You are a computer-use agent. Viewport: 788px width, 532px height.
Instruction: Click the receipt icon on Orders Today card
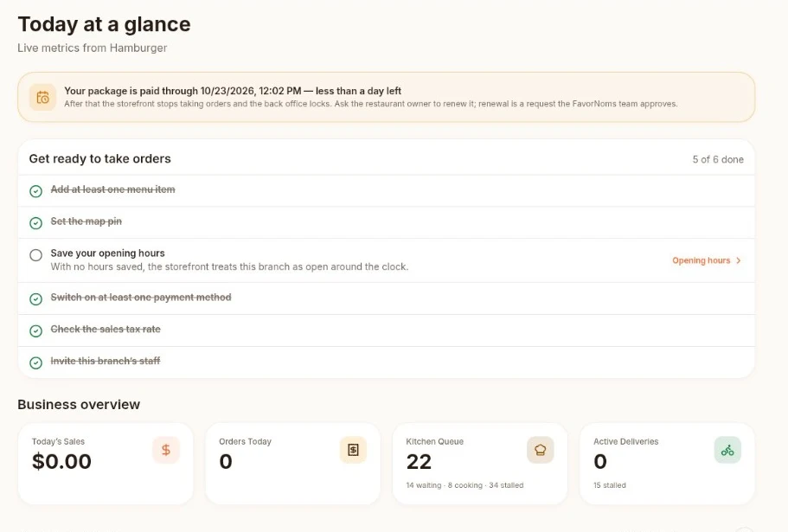353,450
